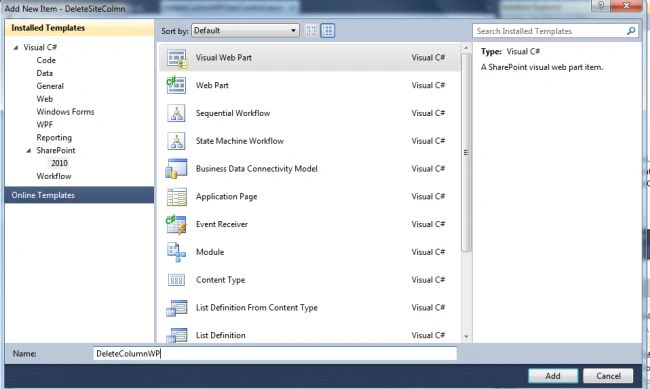Screen dimensions: 650x389
Task: Open the Installed Templates section
Action: [80, 28]
